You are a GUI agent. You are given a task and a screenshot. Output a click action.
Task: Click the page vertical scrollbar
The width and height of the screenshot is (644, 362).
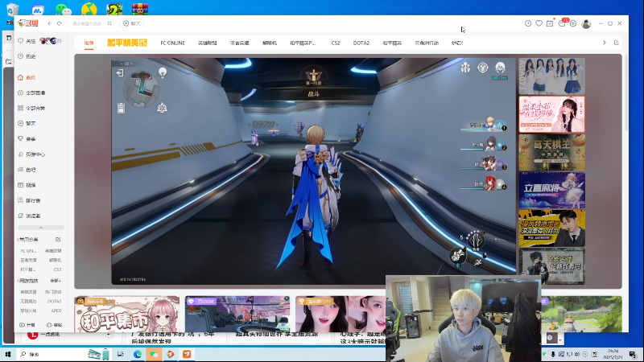pyautogui.click(x=626, y=93)
